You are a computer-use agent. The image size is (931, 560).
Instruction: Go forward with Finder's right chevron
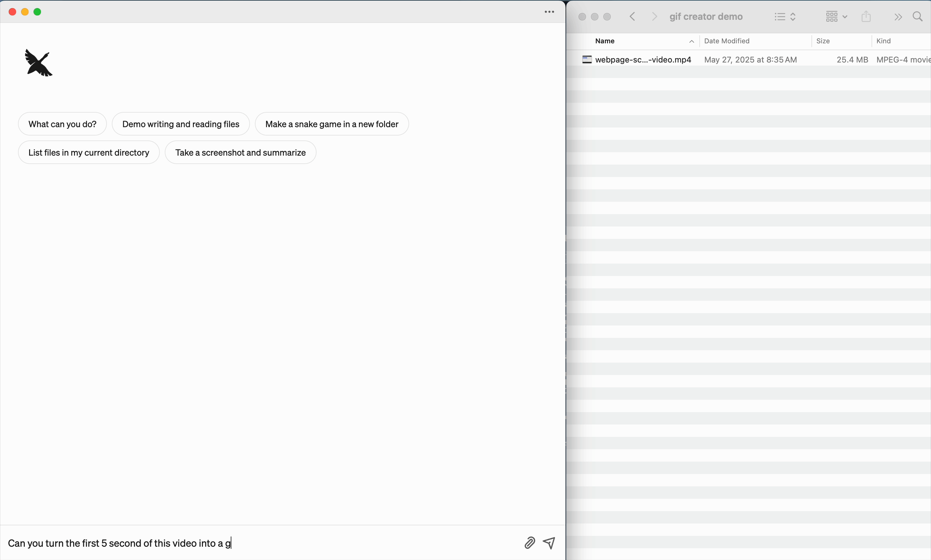point(654,17)
